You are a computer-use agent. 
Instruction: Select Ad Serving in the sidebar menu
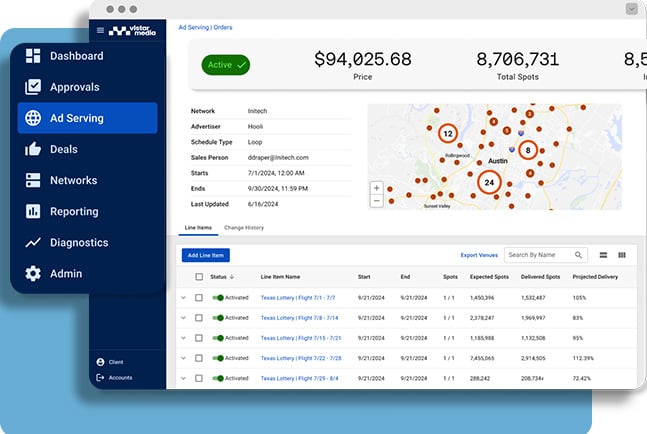click(88, 118)
